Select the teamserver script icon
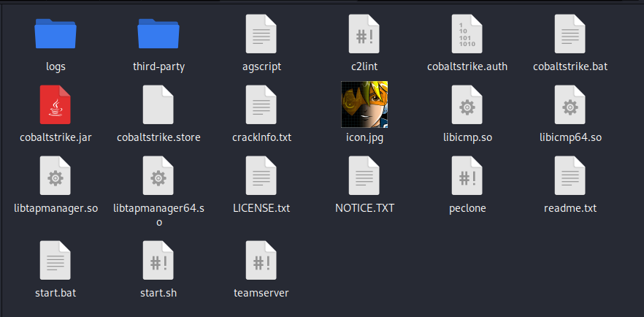This screenshot has width=644, height=317. coord(261,260)
